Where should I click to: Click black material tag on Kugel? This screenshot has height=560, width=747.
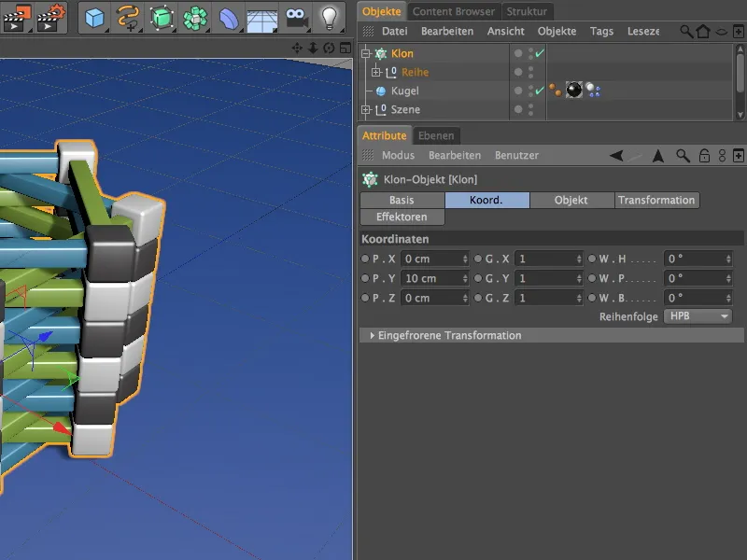click(x=574, y=90)
